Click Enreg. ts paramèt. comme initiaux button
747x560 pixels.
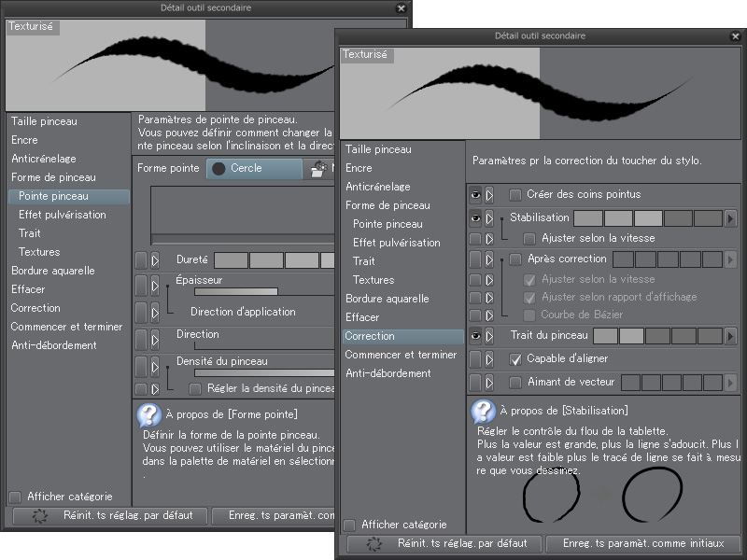point(643,544)
